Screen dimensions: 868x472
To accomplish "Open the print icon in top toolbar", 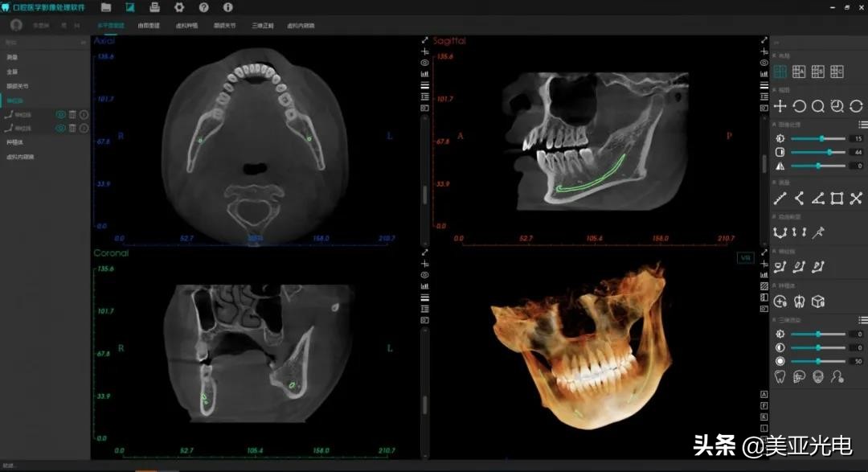I will pos(155,7).
